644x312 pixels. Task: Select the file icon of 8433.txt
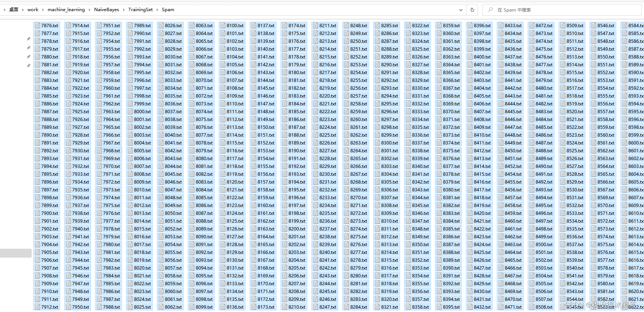(x=501, y=26)
